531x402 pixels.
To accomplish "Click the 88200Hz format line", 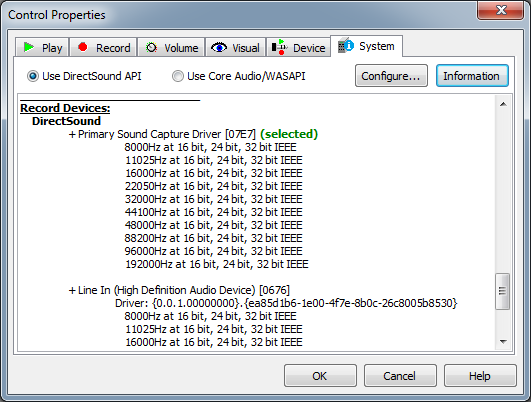I will pos(213,238).
